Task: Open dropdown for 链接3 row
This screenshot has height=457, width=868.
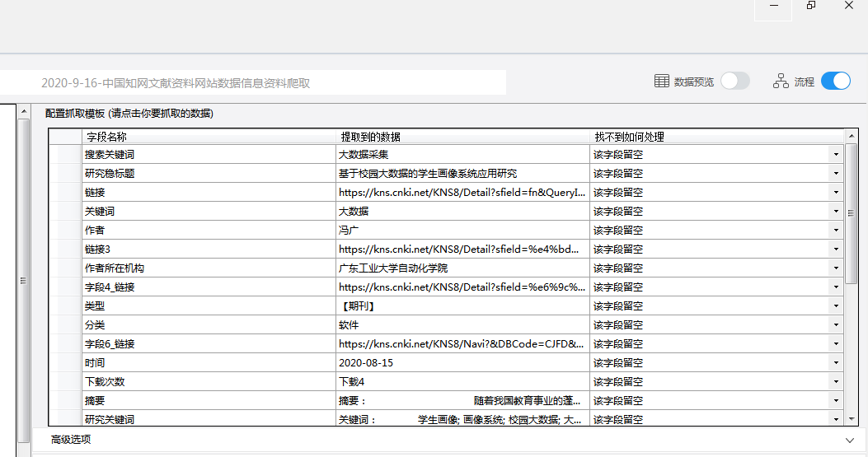Action: point(836,249)
